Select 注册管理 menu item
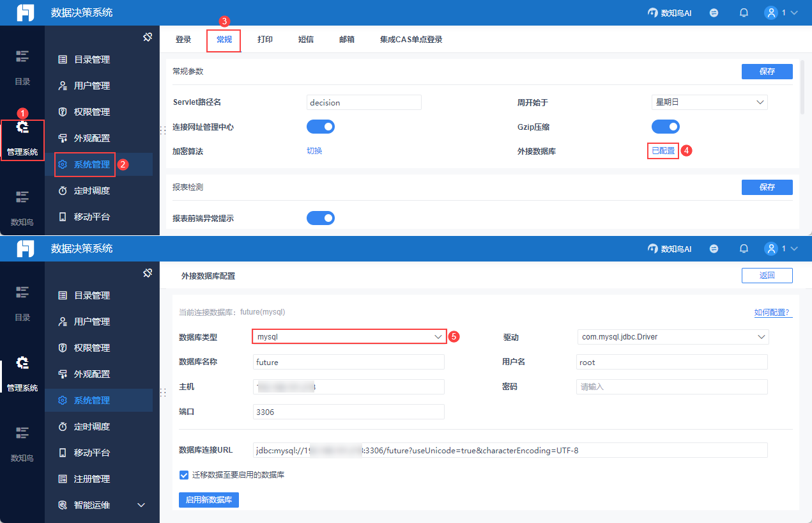 click(x=98, y=479)
